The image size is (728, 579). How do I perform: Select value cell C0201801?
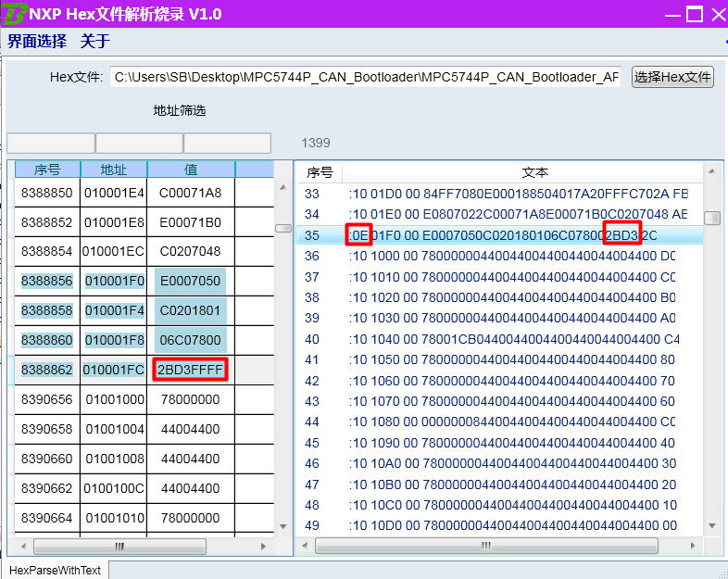(191, 310)
